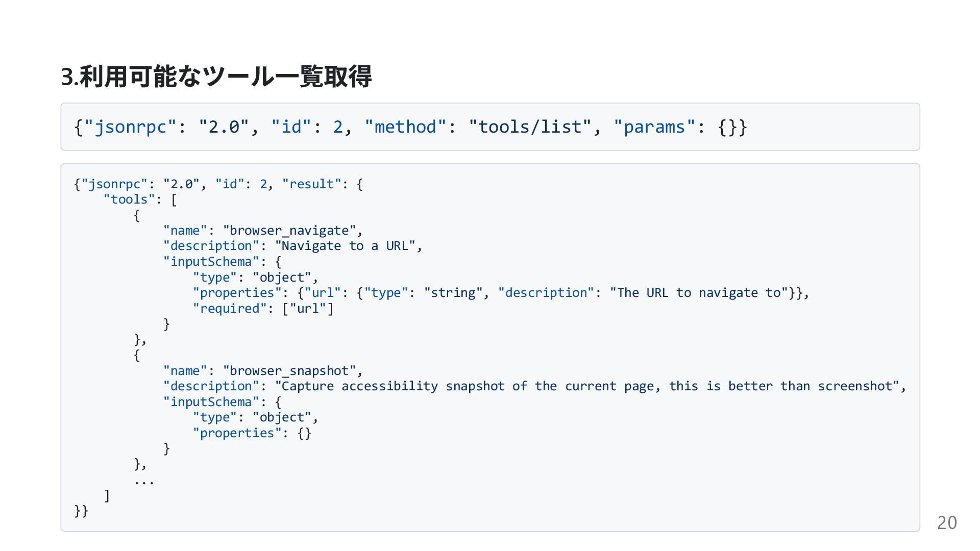Click the "params" key in request
980x551 pixels.
coord(654,127)
